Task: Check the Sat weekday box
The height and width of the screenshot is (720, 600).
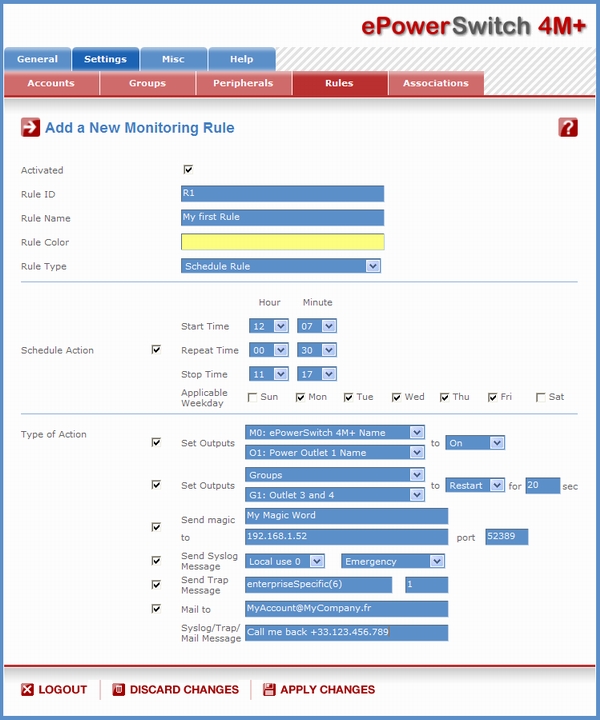Action: [541, 397]
